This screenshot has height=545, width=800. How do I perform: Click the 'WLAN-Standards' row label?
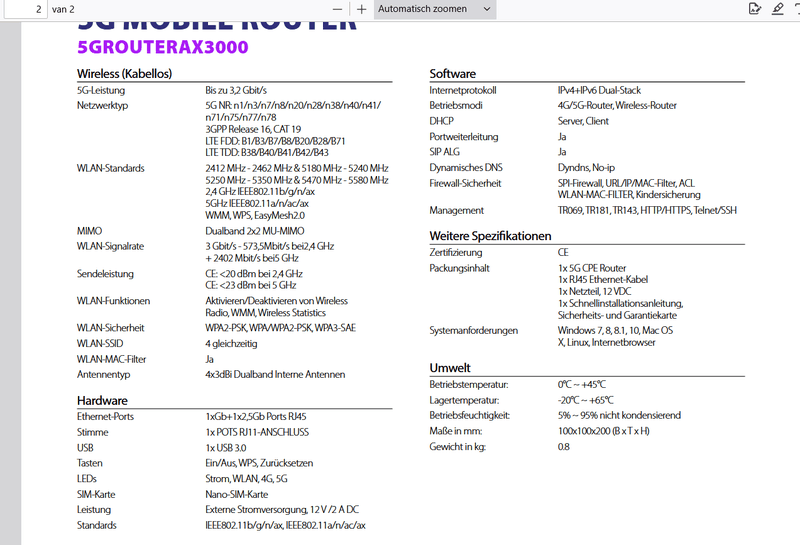[111, 168]
